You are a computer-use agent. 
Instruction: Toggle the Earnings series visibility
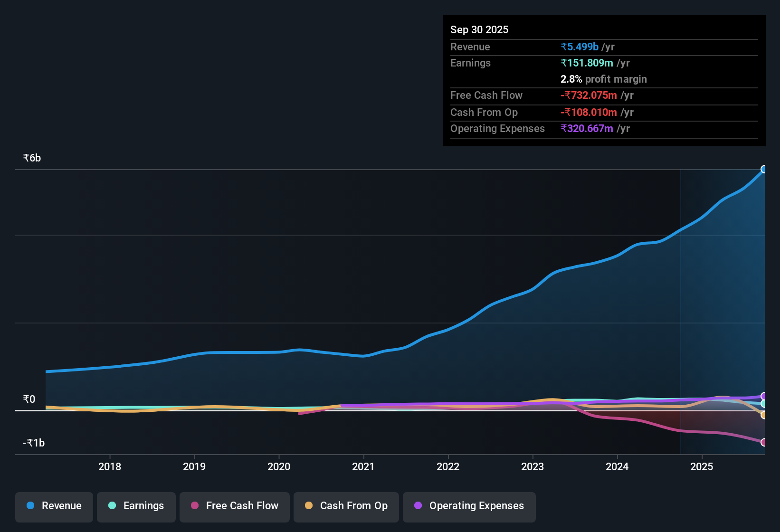(136, 506)
